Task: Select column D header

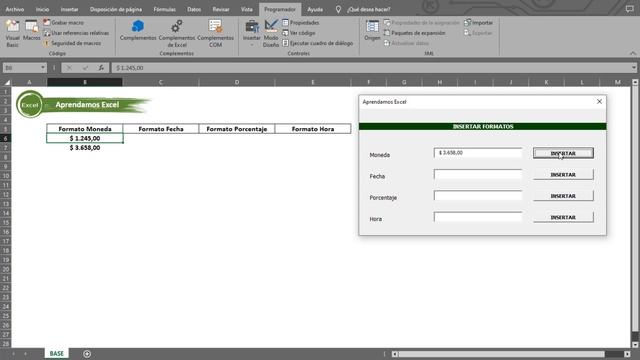Action: coord(237,82)
